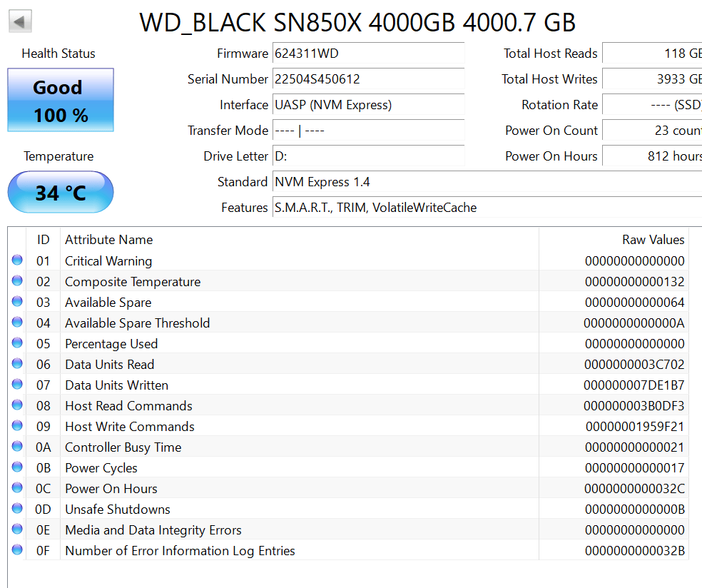Viewport: 702px width, 588px height.
Task: Click the Power On Hours value 812 hours
Action: click(652, 156)
